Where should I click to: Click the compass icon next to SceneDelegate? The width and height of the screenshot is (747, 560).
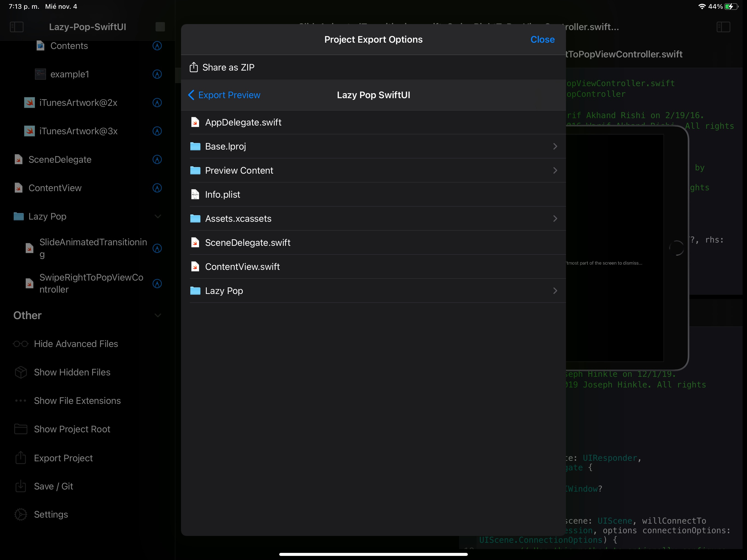click(157, 159)
